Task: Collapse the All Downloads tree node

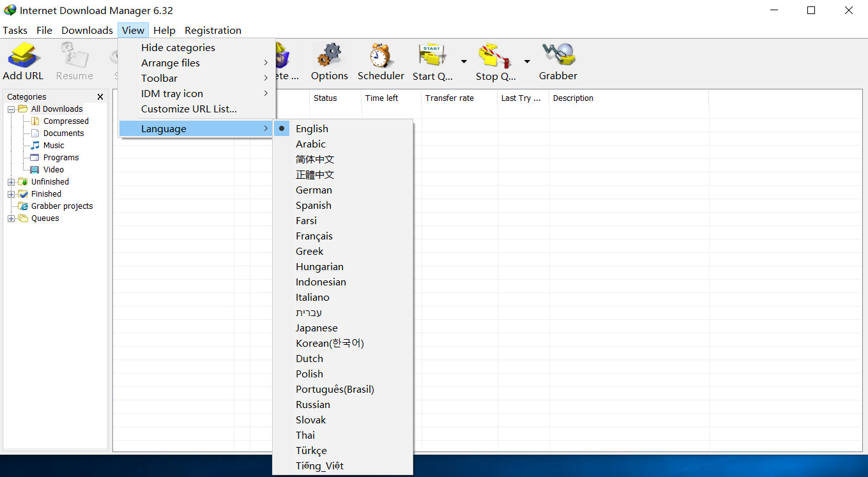Action: pyautogui.click(x=11, y=109)
